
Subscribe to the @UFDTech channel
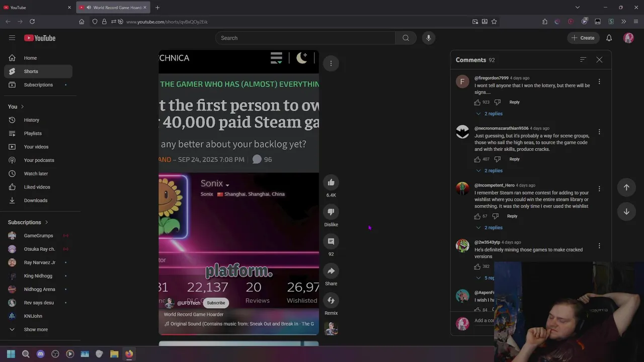216,303
